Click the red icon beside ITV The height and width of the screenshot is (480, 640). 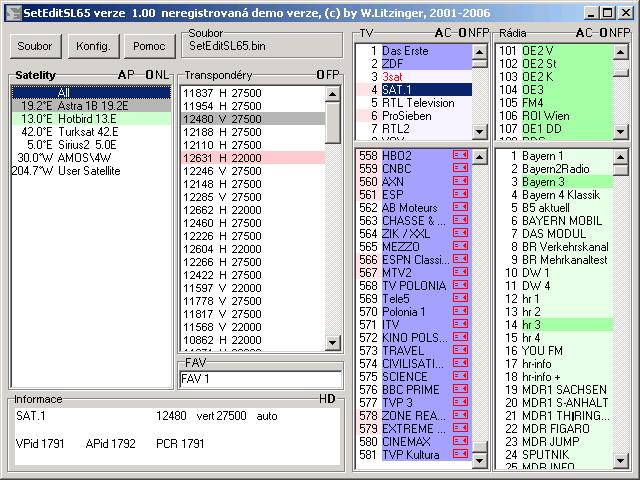pos(460,324)
